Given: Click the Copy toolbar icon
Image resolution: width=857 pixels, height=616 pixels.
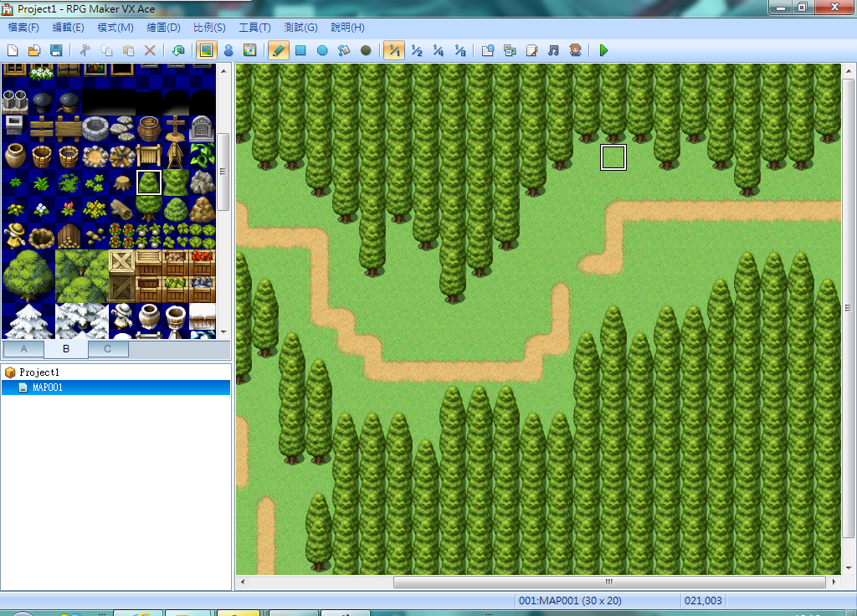Looking at the screenshot, I should pos(106,51).
